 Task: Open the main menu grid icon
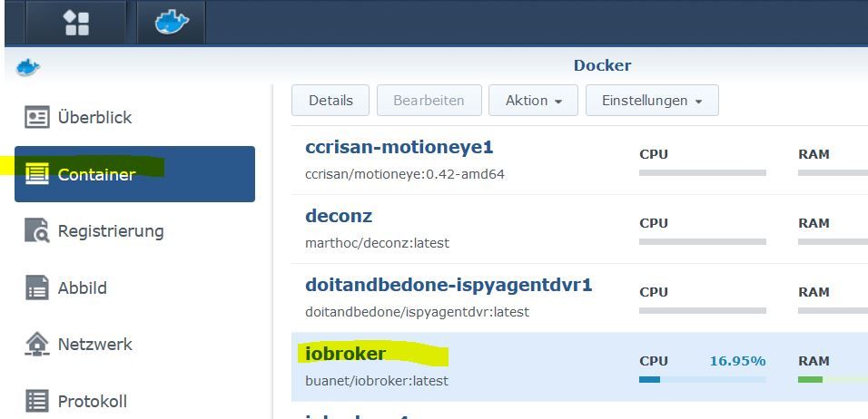[x=76, y=23]
